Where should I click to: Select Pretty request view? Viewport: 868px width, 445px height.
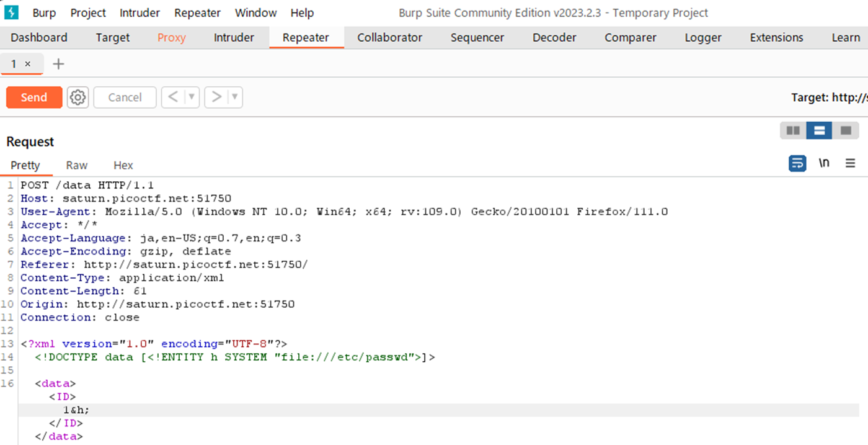click(x=25, y=165)
